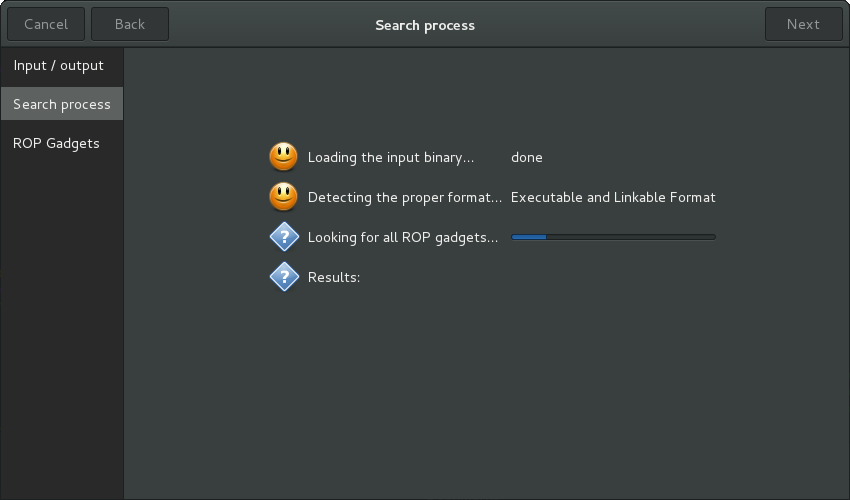
Task: Click the 'Looking for all ROP gadgets...' label
Action: pos(403,238)
